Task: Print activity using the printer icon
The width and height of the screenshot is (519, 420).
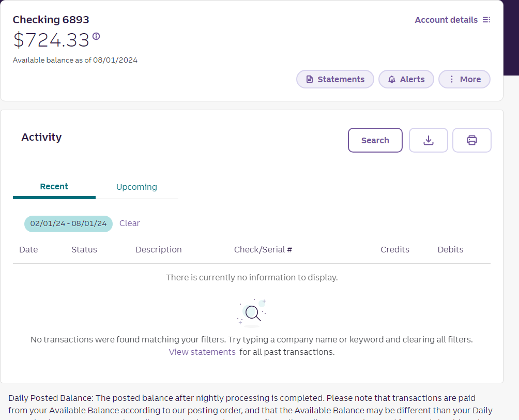Action: [x=471, y=140]
